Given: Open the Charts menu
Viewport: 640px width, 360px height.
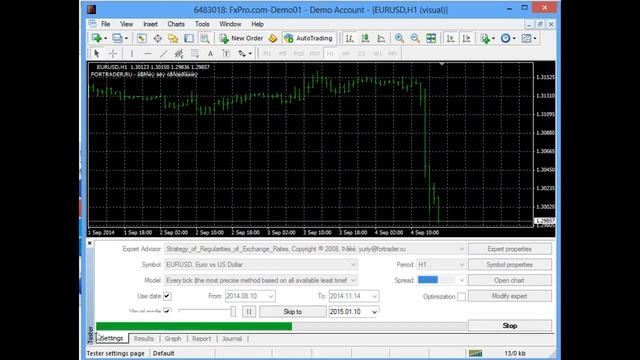Looking at the screenshot, I should click(176, 24).
